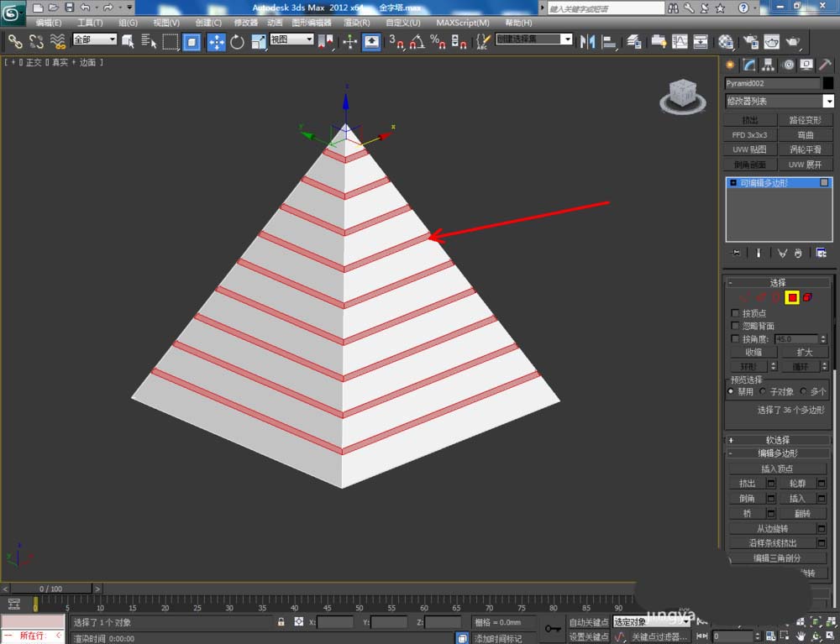Image resolution: width=840 pixels, height=644 pixels.
Task: Click the 插入顶点 button
Action: pos(777,469)
